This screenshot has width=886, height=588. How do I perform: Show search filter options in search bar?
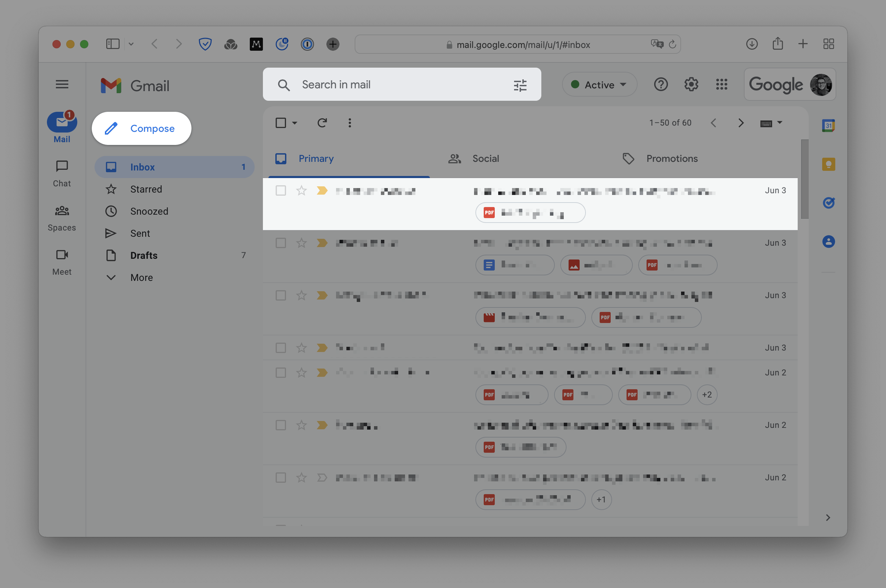[520, 85]
